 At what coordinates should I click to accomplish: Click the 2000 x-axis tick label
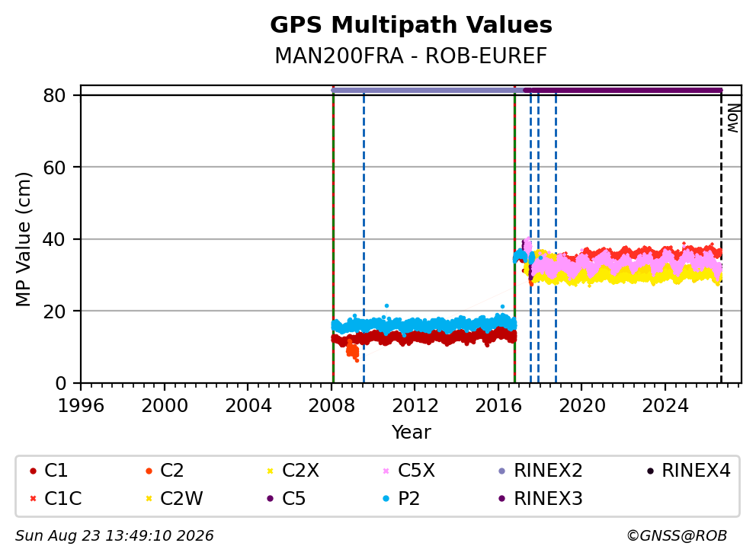(165, 406)
